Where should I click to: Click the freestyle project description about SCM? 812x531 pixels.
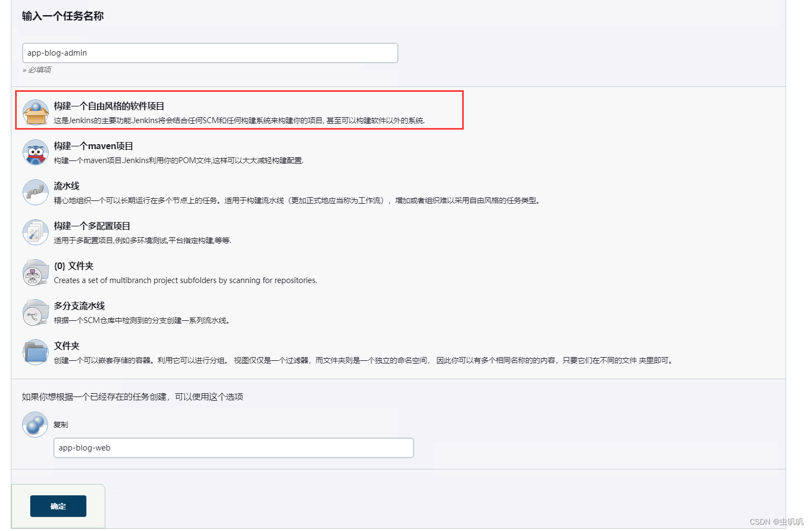point(239,120)
